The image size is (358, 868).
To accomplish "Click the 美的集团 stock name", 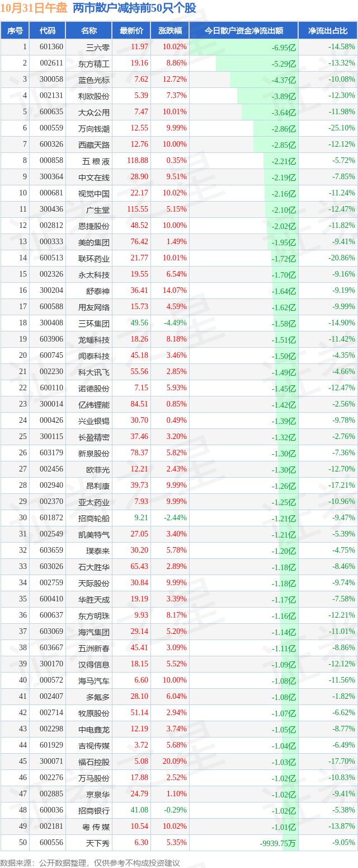I will point(94,242).
